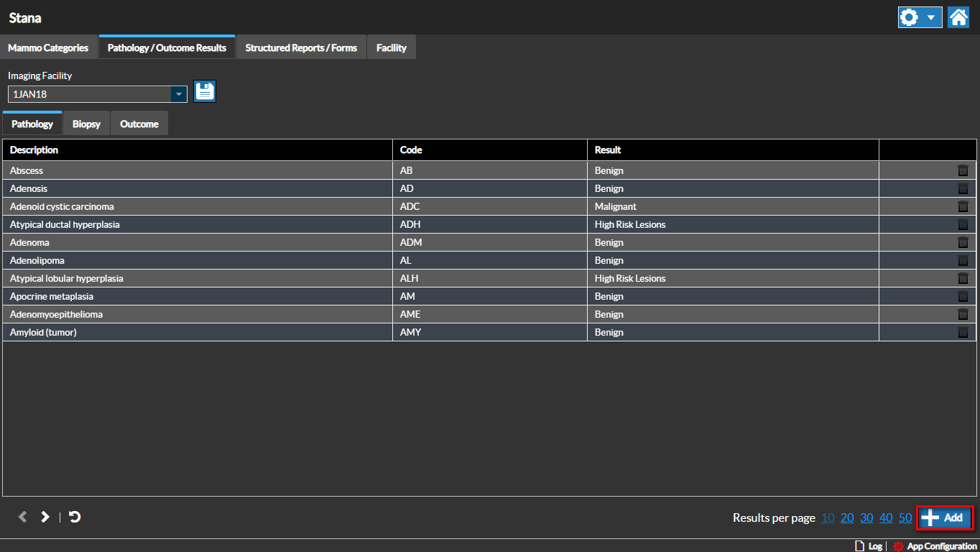This screenshot has height=552, width=980.
Task: Expand the Imaging Facility dropdown
Action: (178, 94)
